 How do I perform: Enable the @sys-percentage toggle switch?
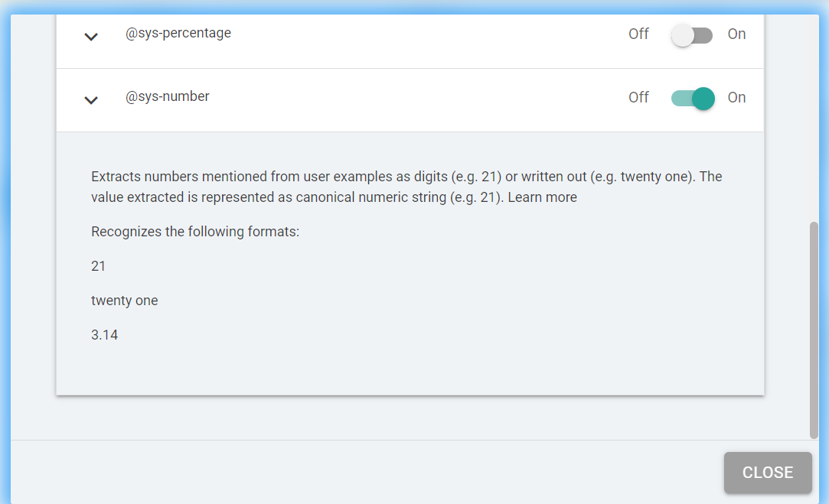pos(691,35)
